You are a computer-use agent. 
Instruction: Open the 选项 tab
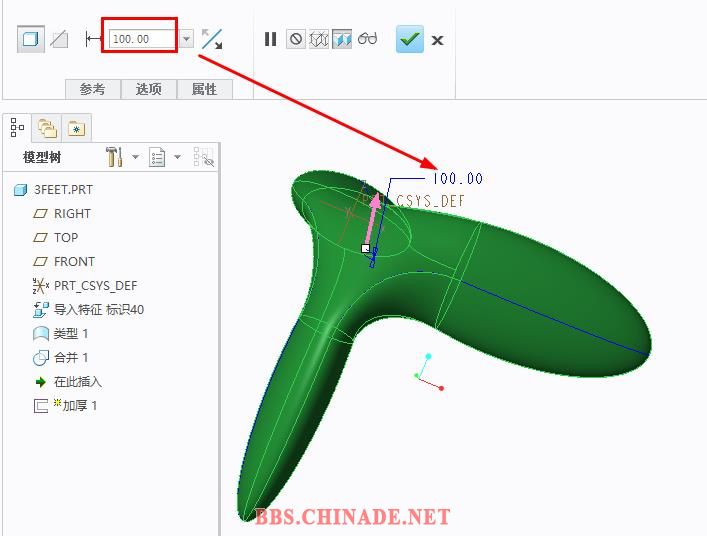149,89
